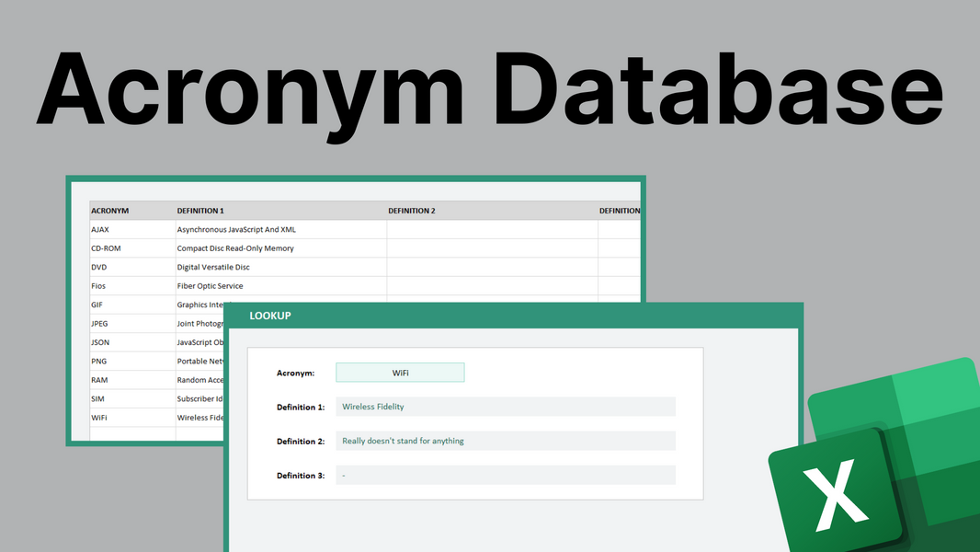Select the SIM cell
The image size is (980, 552).
point(132,398)
